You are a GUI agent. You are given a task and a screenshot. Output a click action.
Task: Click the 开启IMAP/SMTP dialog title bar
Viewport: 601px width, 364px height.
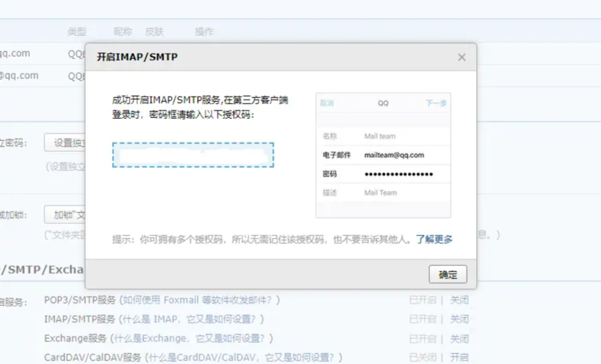click(x=268, y=57)
